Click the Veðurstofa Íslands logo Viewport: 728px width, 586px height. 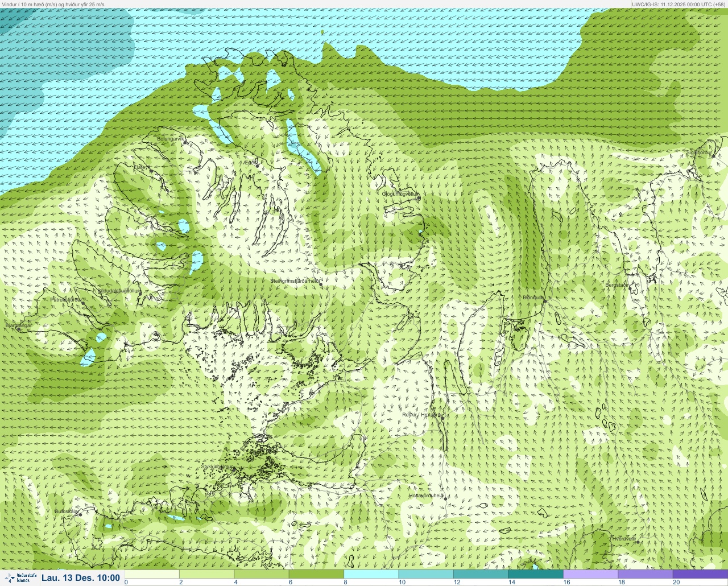[x=20, y=578]
